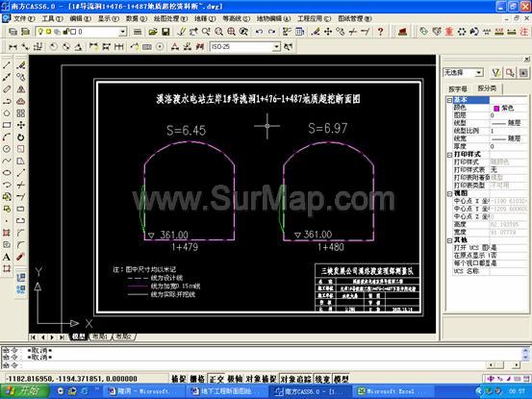Click the Save disk icon
Image resolution: width=532 pixels, height=399 pixels.
[x=165, y=32]
